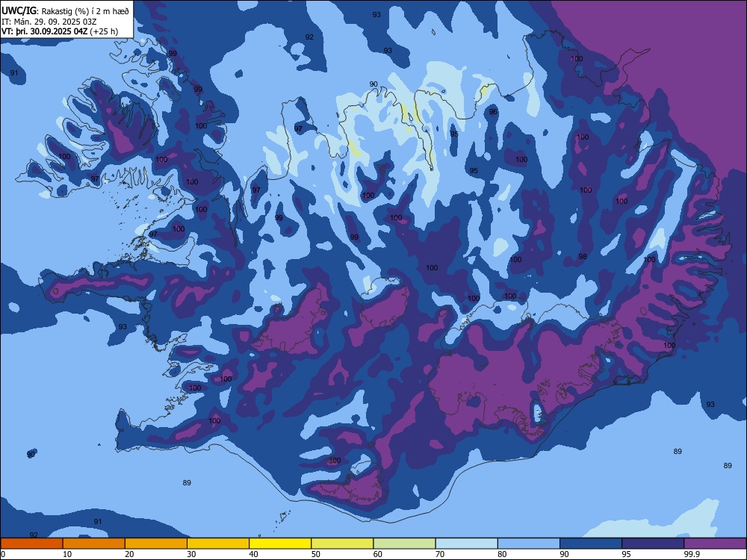Screen dimensions: 747x560
Task: Click the legend label '99.9'
Action: point(692,554)
